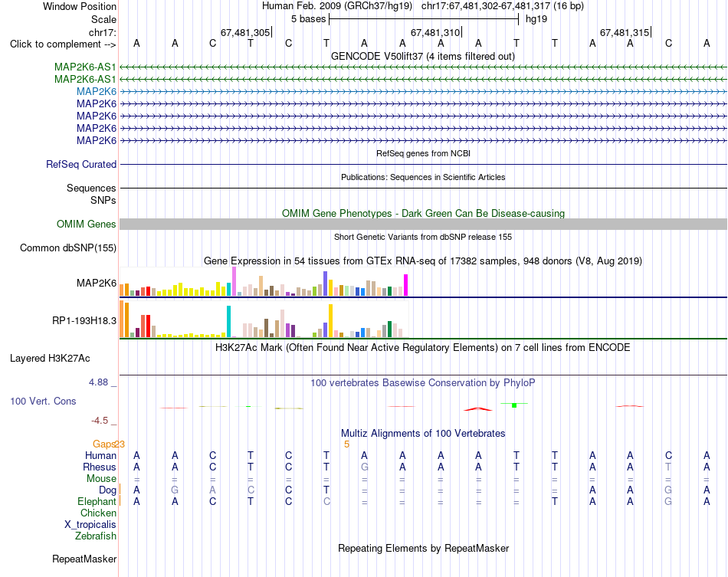Click the orange gap number 5
This screenshot has width=728, height=577.
pos(346,444)
